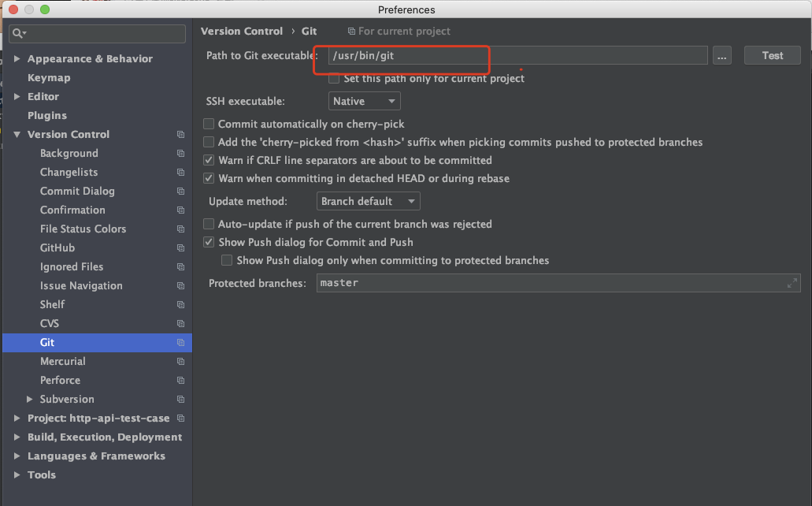
Task: Click the browse (...) button for the Git executable
Action: (x=721, y=55)
